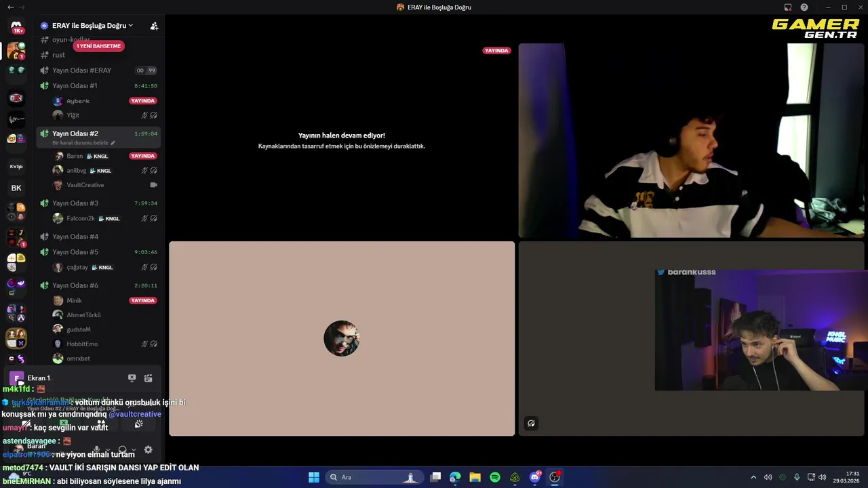Click user limit 00 99 indicator
This screenshot has height=488, width=868.
(x=146, y=70)
